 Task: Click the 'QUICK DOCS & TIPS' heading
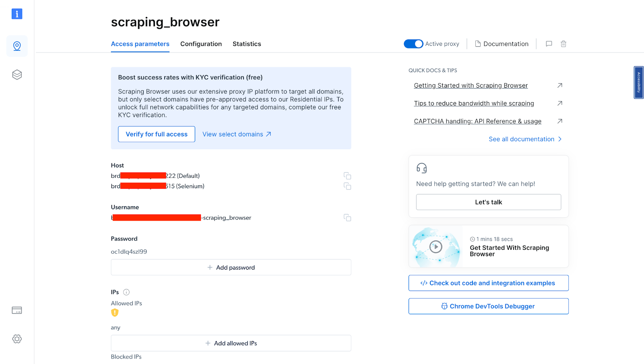(x=433, y=70)
